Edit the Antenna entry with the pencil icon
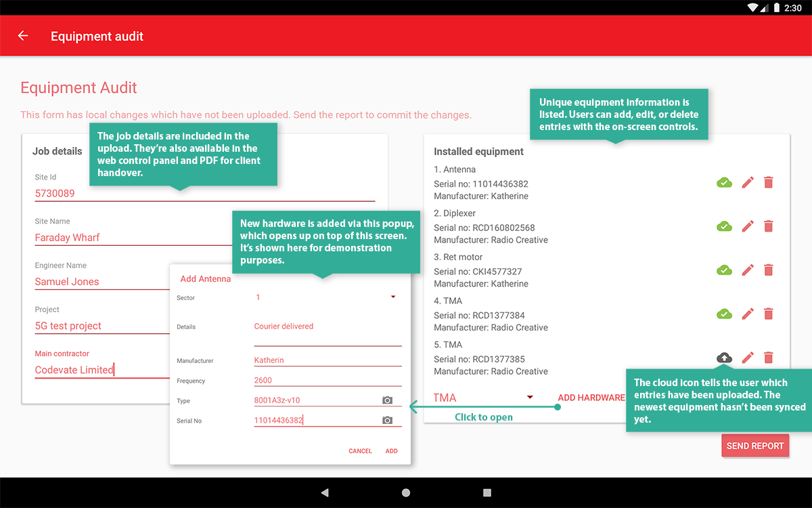Screen dimensions: 812x508 click(x=748, y=182)
